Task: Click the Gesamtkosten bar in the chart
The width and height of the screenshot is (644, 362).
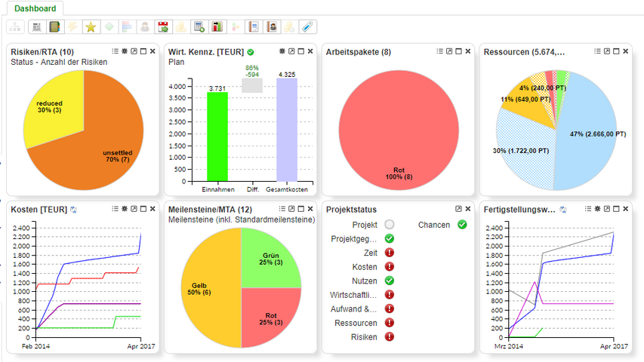Action: tap(287, 130)
